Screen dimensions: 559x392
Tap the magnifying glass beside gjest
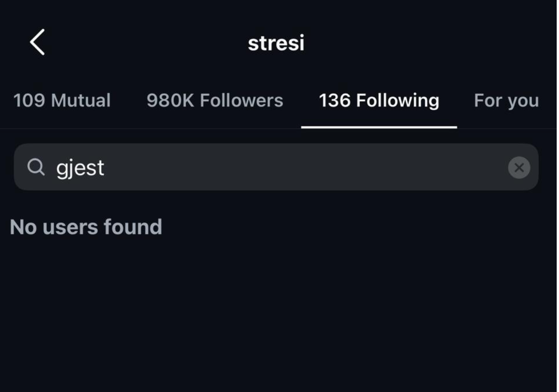click(x=36, y=167)
